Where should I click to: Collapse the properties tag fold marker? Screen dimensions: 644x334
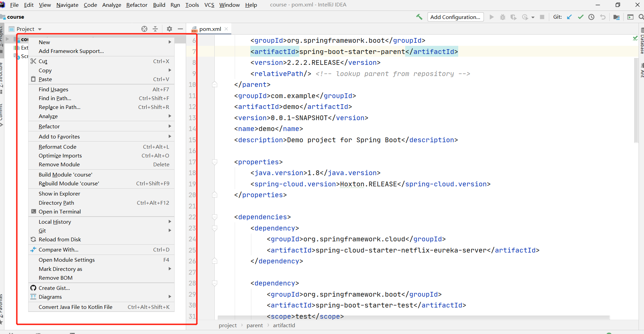pyautogui.click(x=215, y=162)
